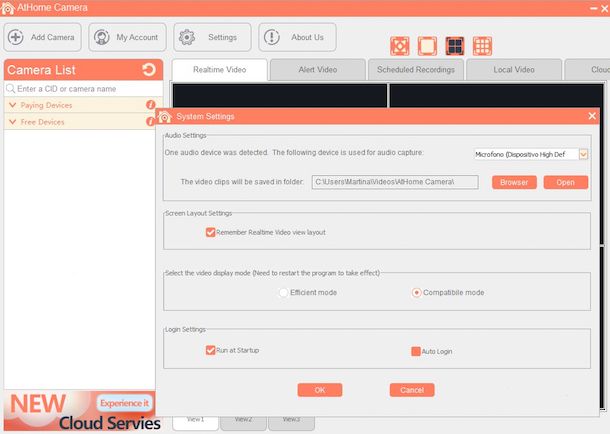This screenshot has height=434, width=610.
Task: Select the View1 tab at bottom
Action: [x=195, y=423]
